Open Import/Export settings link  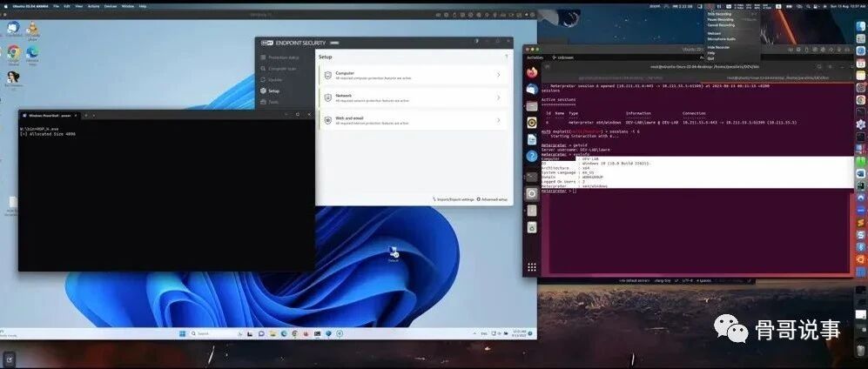click(453, 199)
